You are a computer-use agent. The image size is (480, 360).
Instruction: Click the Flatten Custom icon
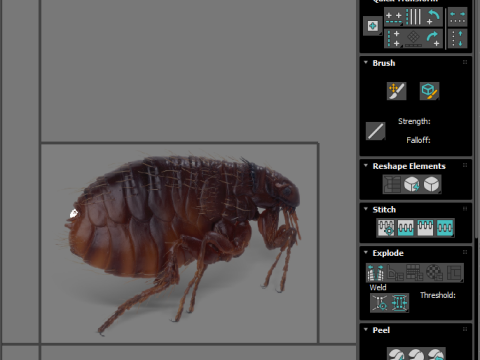click(x=454, y=273)
